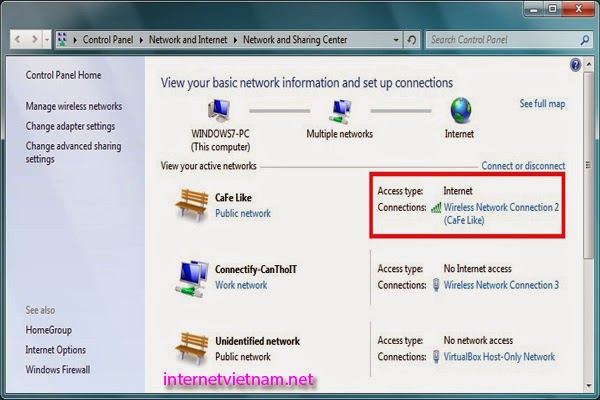The height and width of the screenshot is (400, 600).
Task: Open Change advanced sharing settings
Action: 73,152
